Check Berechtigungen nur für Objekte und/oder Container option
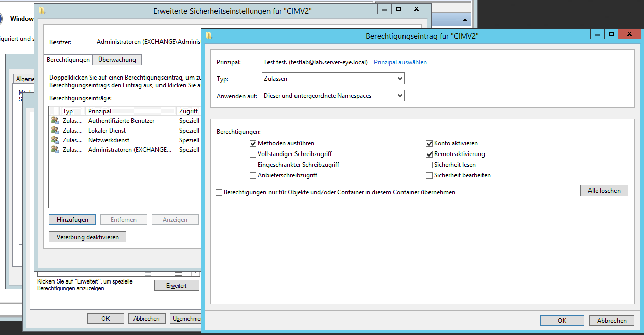Viewport: 644px width, 335px height. [219, 192]
